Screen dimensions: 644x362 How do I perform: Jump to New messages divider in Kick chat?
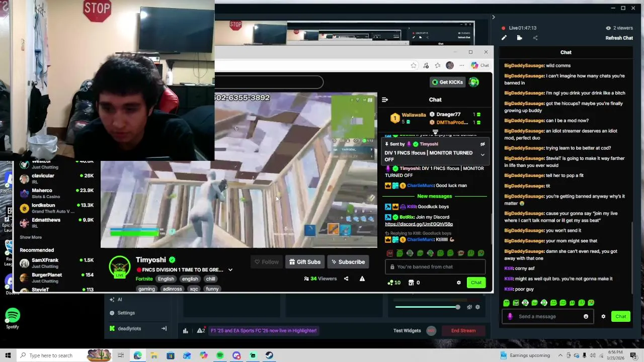click(x=435, y=196)
